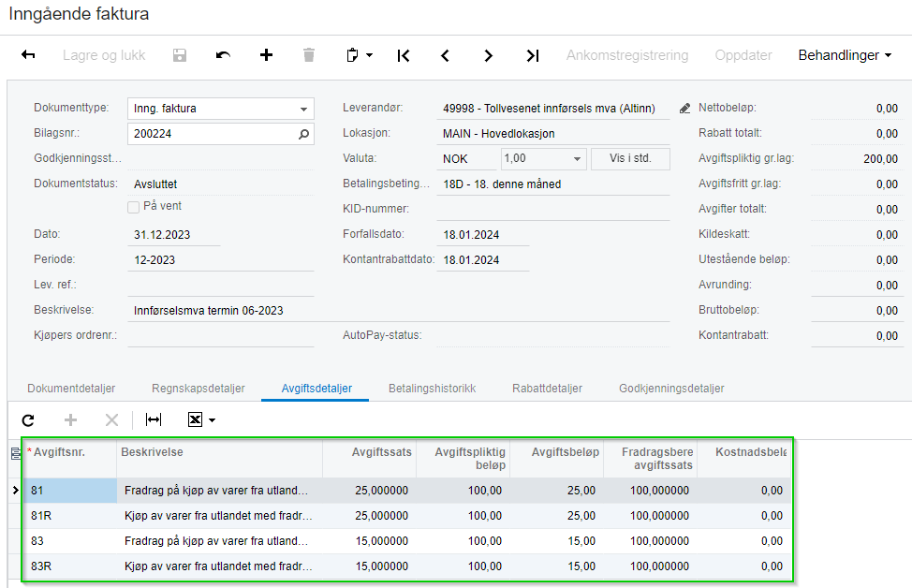This screenshot has width=912, height=588.
Task: Switch to Dokumentdetaljer tab
Action: (x=71, y=389)
